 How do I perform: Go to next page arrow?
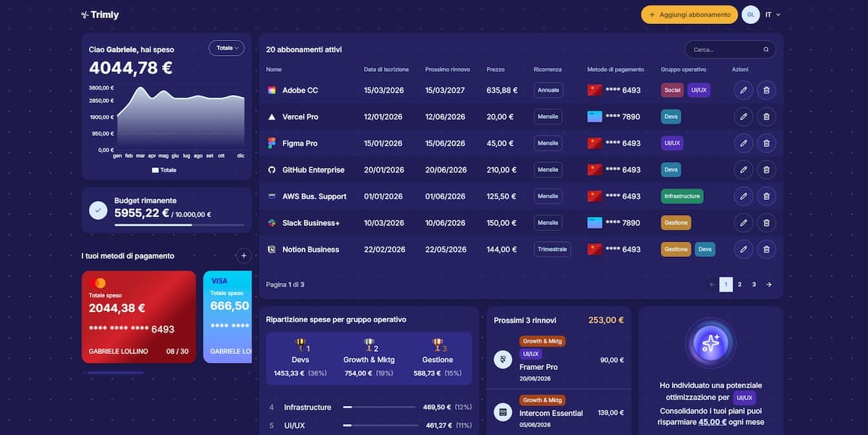coord(768,284)
